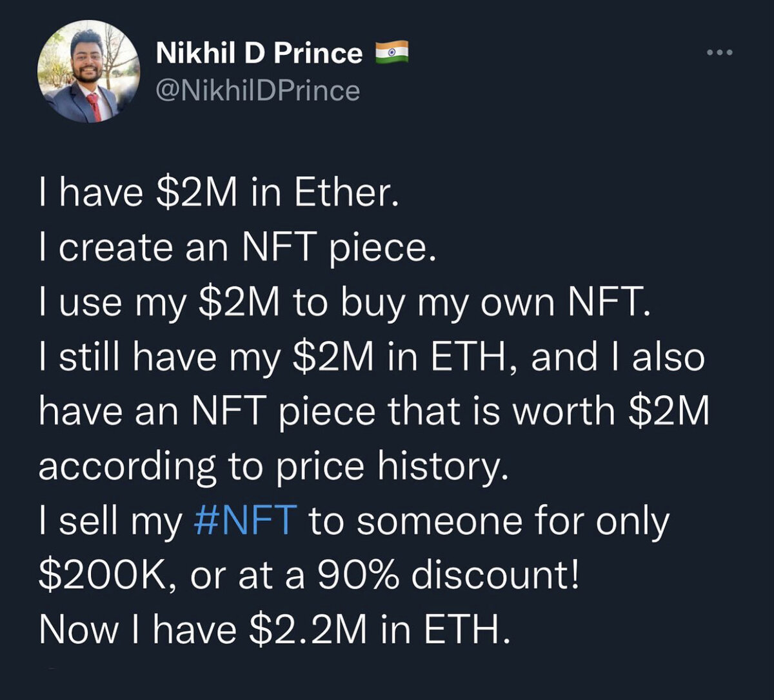The width and height of the screenshot is (774, 700).
Task: Click the line starting "I still have my $2M"
Action: pos(371,358)
